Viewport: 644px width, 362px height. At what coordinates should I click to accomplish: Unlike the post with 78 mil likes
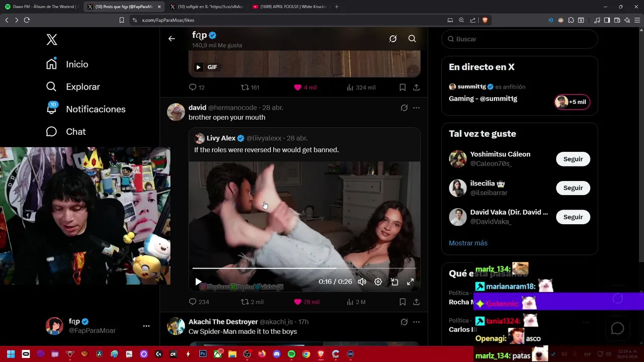tap(306, 302)
